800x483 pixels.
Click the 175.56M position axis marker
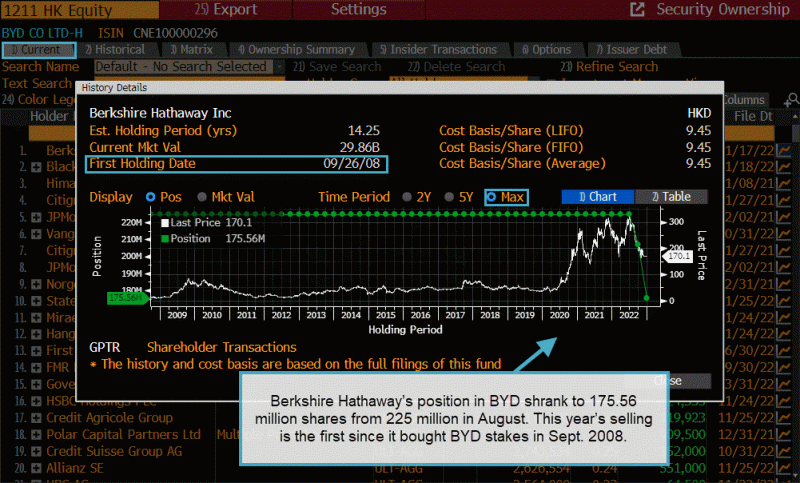tap(126, 298)
